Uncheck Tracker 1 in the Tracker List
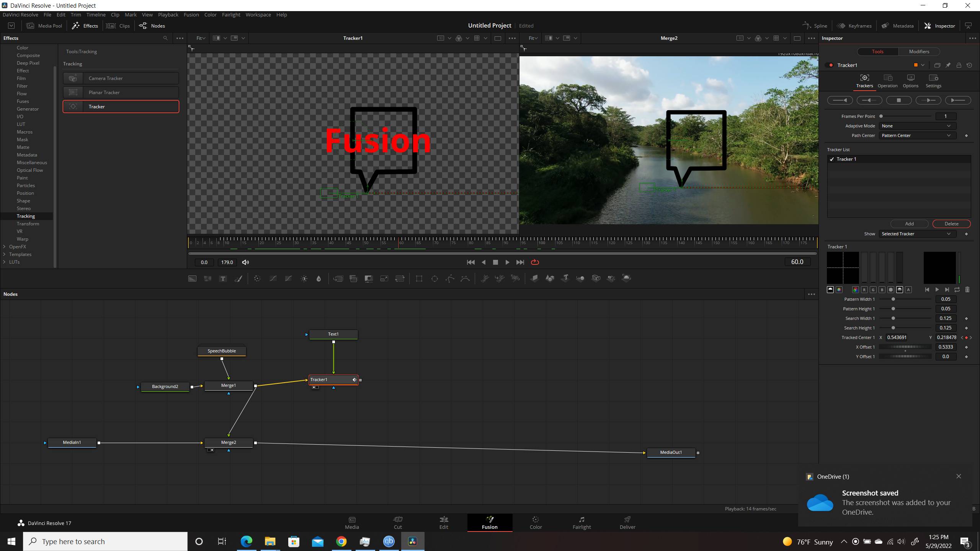The height and width of the screenshot is (551, 980). (x=831, y=159)
